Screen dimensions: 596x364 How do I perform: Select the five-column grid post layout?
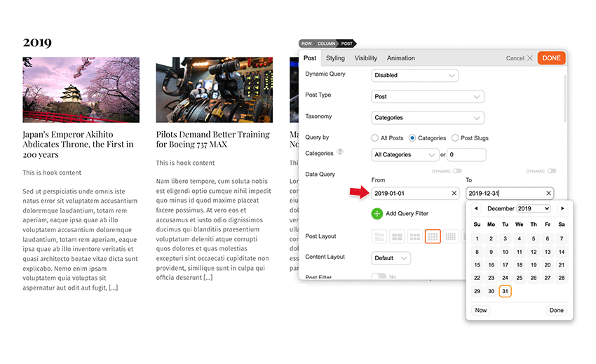pos(450,236)
